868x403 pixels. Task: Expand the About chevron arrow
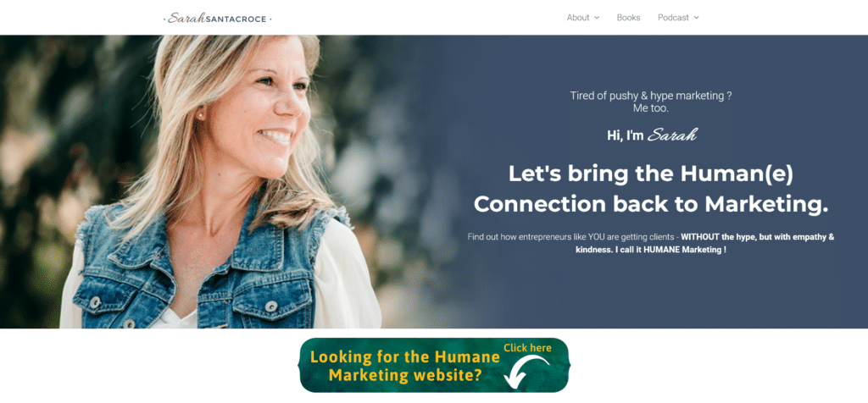(x=597, y=18)
